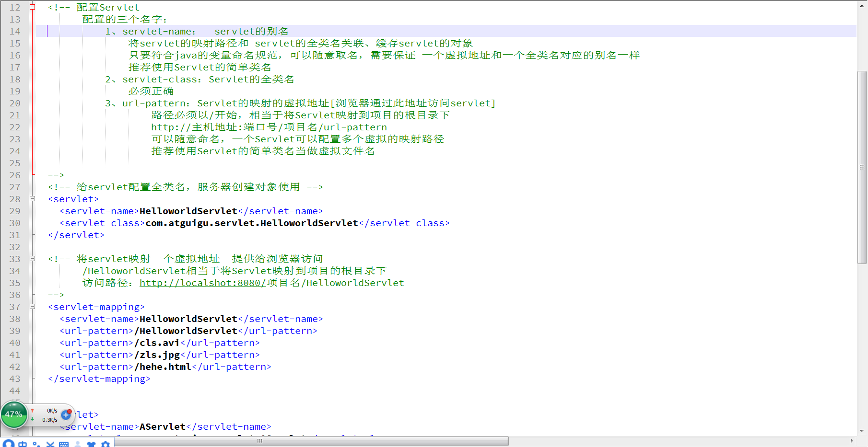Click the /HelloworldServlet url-pattern value
This screenshot has width=868, height=447.
click(186, 331)
